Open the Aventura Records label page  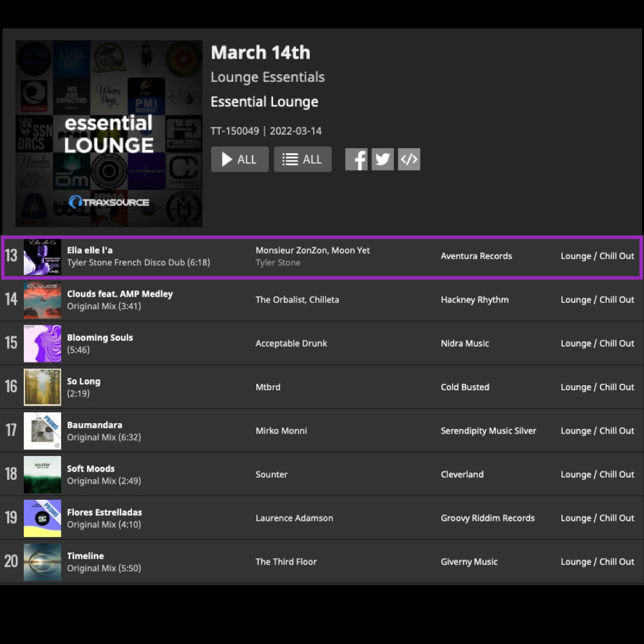pos(476,256)
